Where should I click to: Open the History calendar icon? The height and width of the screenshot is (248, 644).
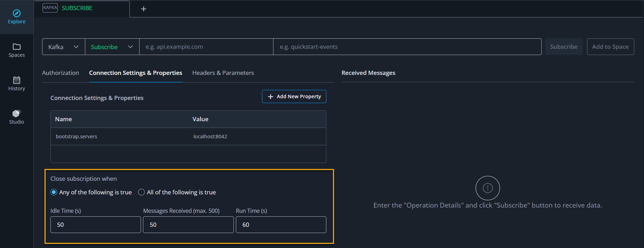17,80
